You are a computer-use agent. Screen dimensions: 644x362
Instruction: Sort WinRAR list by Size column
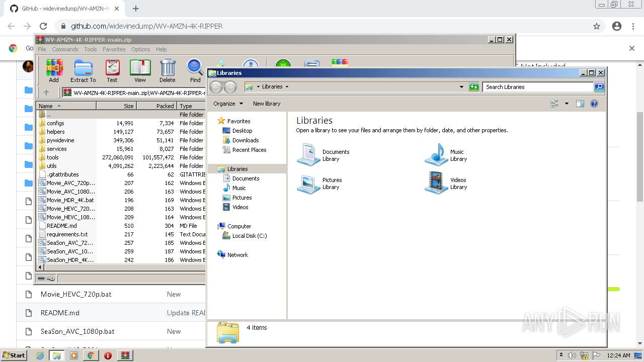117,106
